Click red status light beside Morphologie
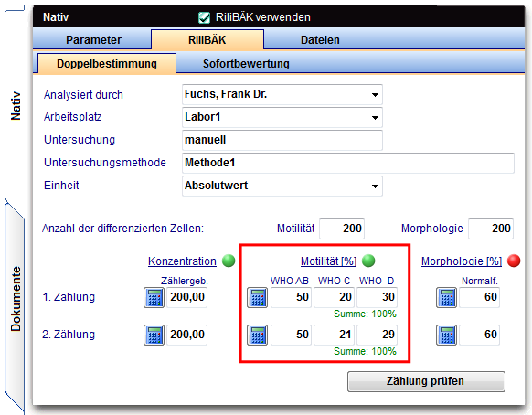 [x=514, y=261]
